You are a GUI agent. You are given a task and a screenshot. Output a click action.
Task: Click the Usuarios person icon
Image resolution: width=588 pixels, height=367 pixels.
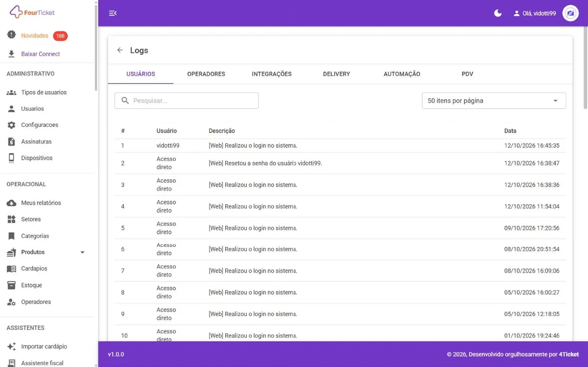[11, 109]
